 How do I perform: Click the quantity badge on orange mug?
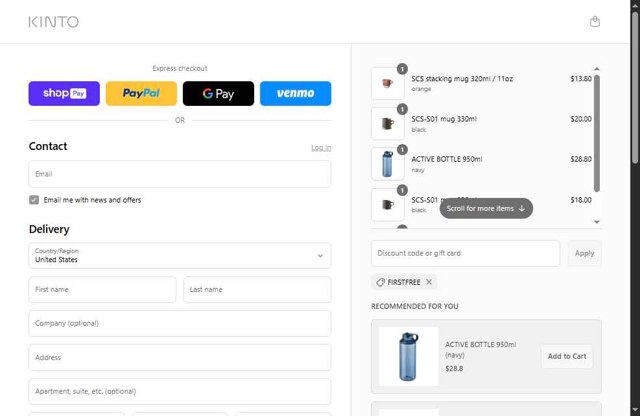pyautogui.click(x=402, y=69)
